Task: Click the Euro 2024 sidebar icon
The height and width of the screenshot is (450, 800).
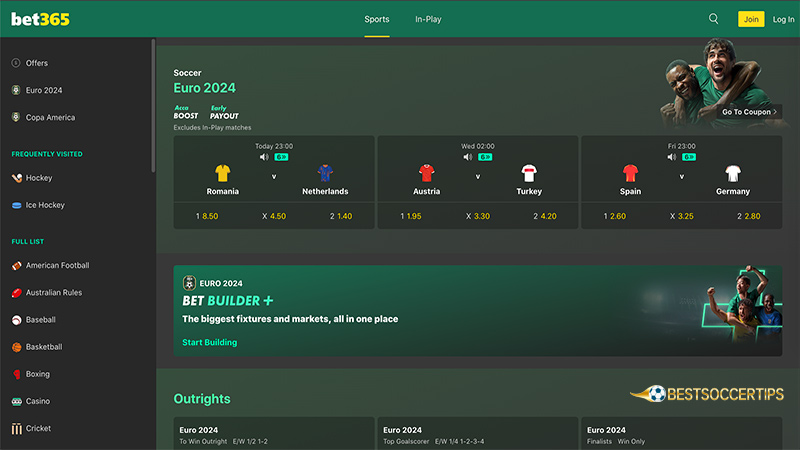Action: point(16,90)
